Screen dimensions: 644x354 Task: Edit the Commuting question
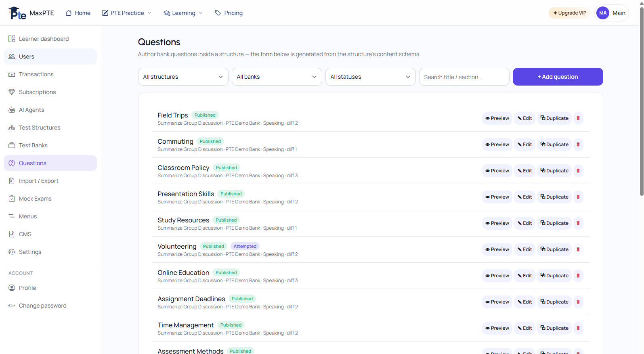click(x=525, y=145)
